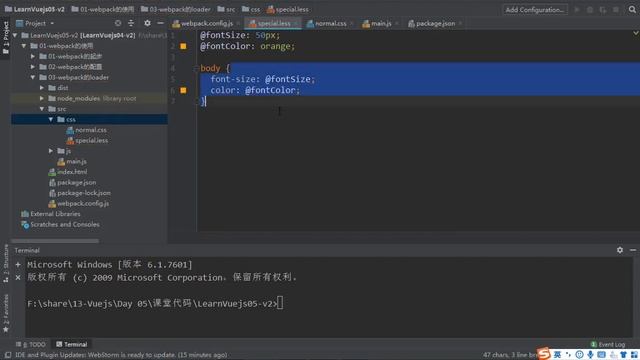Click the Search Everywhere magnifier icon
Screen dimensions: 640x360
pos(632,9)
